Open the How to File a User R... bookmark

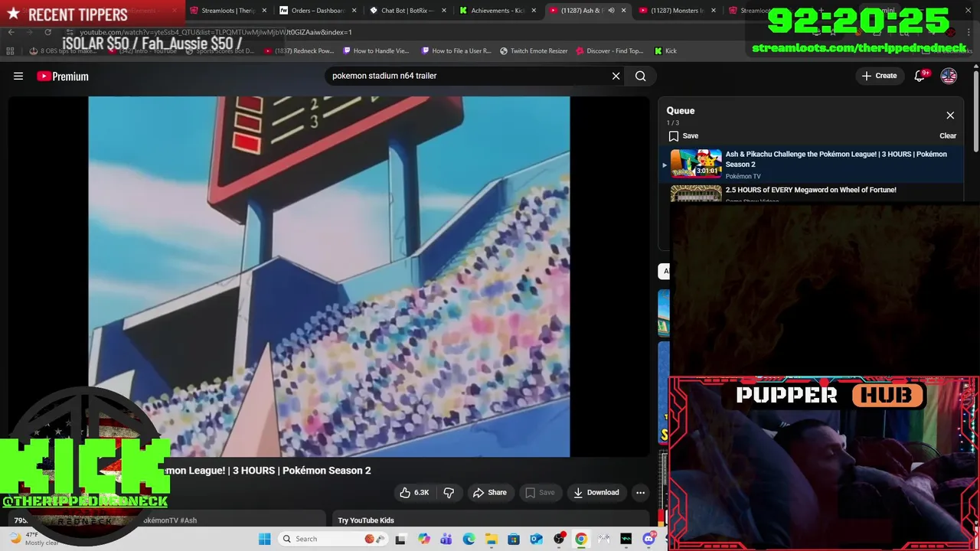[456, 51]
